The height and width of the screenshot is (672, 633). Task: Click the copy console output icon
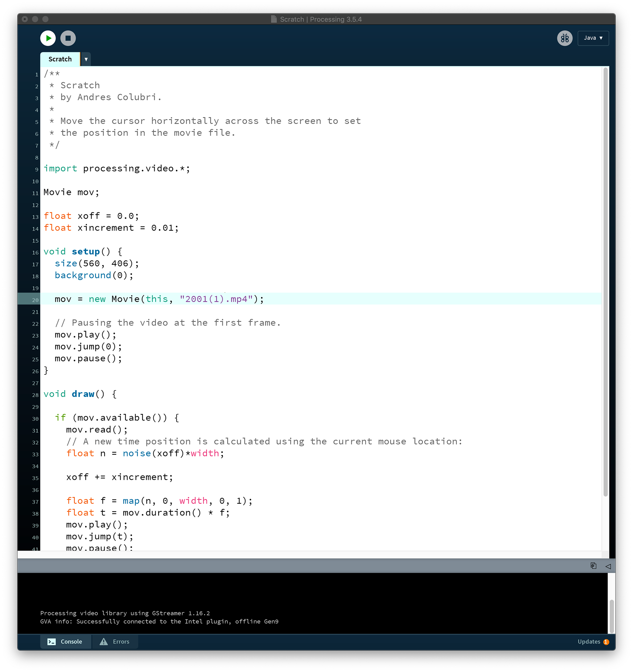[593, 565]
